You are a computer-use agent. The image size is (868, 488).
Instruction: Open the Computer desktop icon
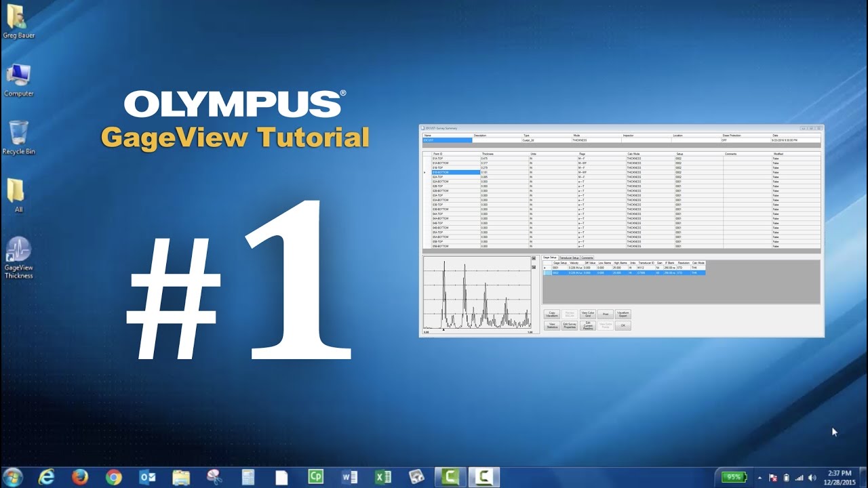click(x=18, y=80)
